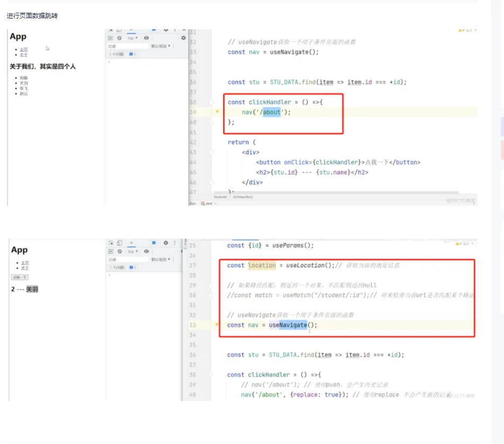This screenshot has height=444, width=504.
Task: Click horizontal scrollbar in first code editor
Action: 336,193
